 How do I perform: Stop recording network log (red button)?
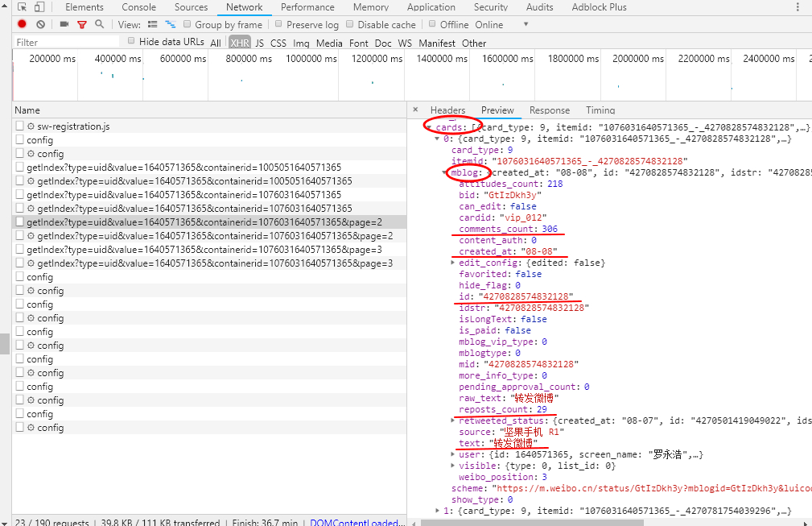(22, 24)
